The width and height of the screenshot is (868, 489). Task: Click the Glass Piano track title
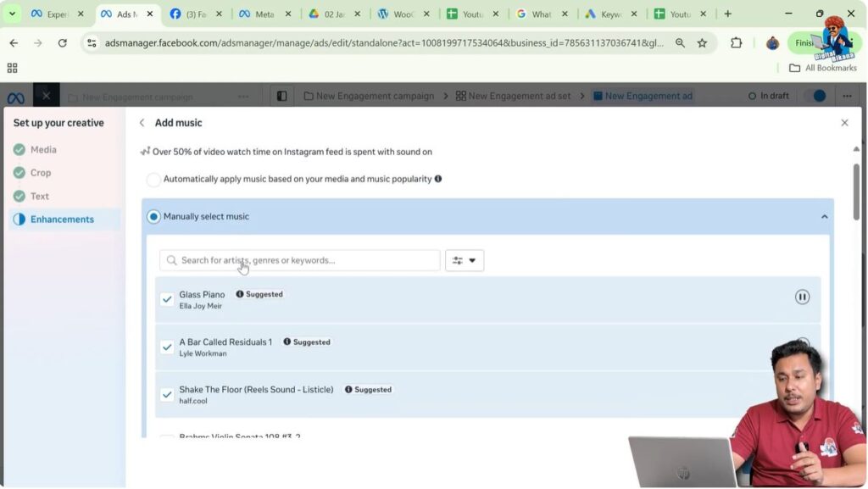[202, 295]
